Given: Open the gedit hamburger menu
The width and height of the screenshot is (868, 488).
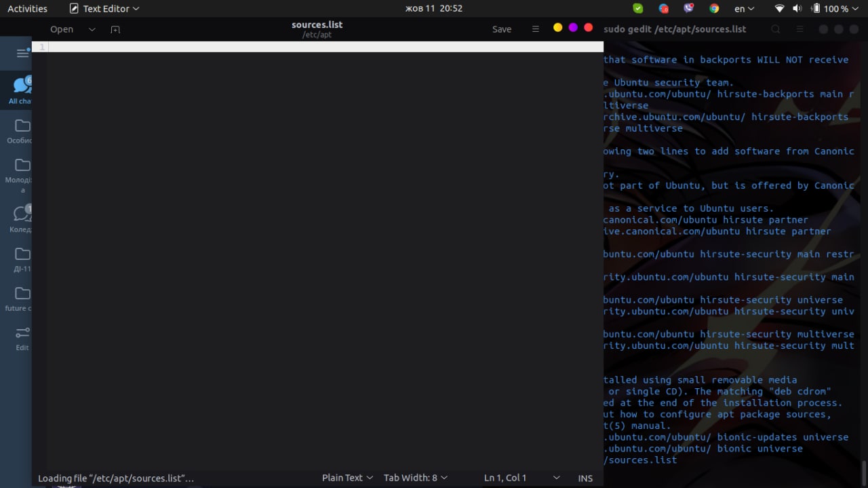Looking at the screenshot, I should [x=535, y=29].
